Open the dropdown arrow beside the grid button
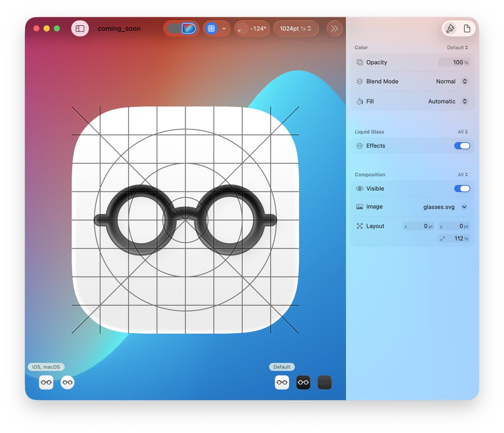The image size is (504, 433). 224,29
